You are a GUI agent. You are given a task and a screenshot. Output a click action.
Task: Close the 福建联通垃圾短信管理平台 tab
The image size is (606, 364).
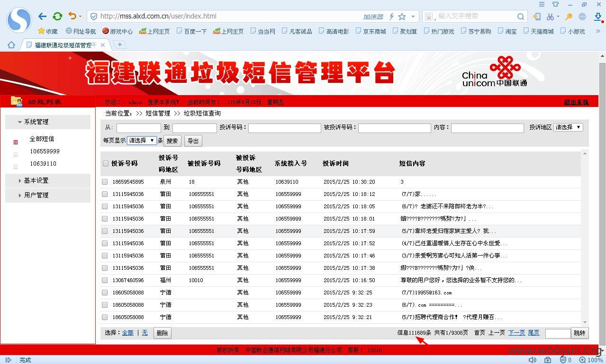(102, 45)
